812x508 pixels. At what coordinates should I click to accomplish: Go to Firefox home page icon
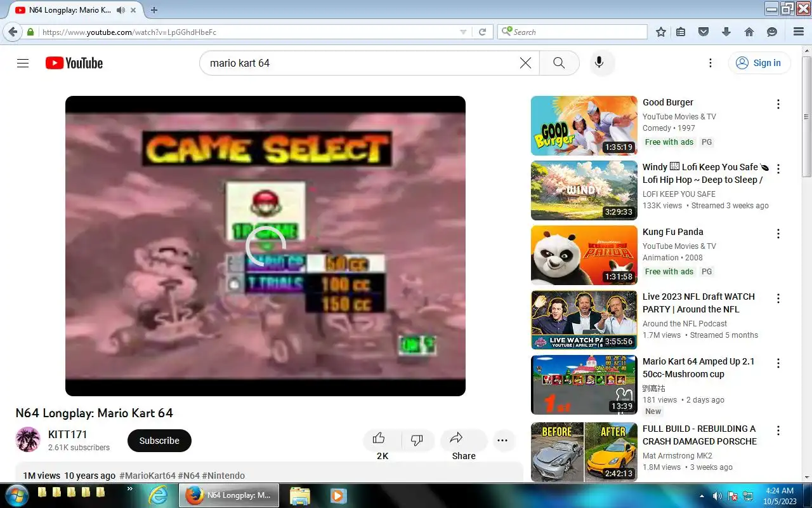[x=749, y=32]
